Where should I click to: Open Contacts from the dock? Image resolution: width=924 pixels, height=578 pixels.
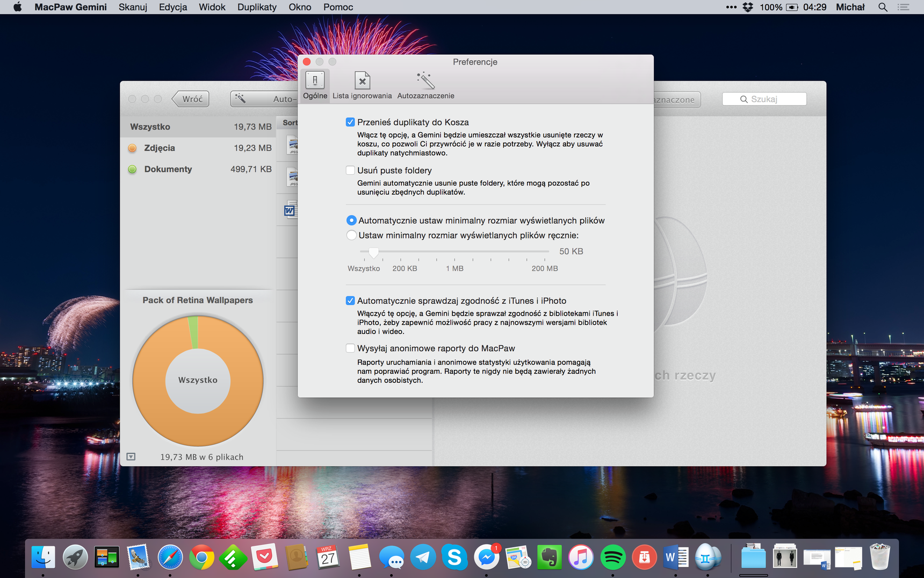pos(296,558)
